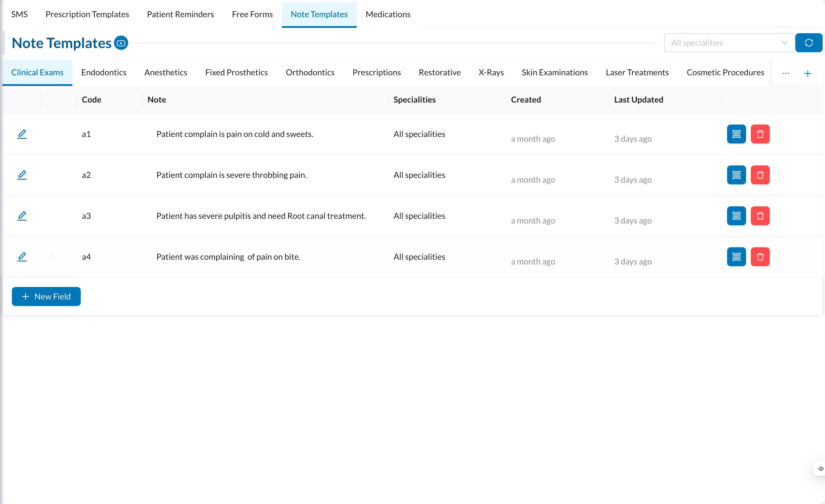Go to the SMS top tab

pos(19,14)
